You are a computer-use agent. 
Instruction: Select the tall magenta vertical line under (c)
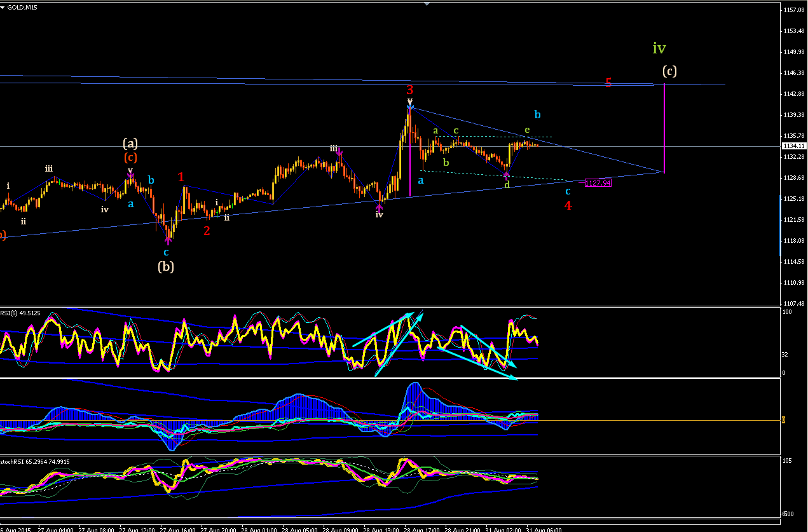[664, 128]
